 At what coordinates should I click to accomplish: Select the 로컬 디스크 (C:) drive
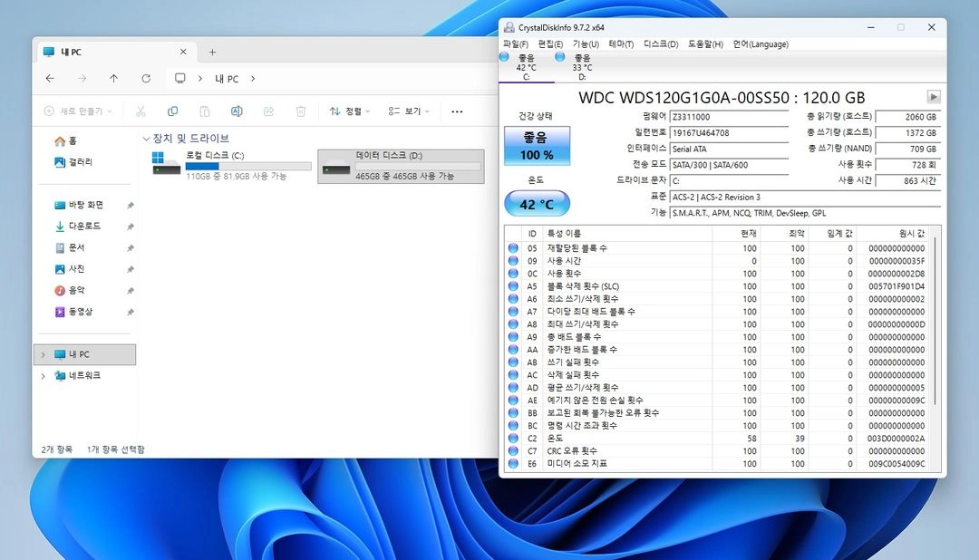click(x=232, y=166)
